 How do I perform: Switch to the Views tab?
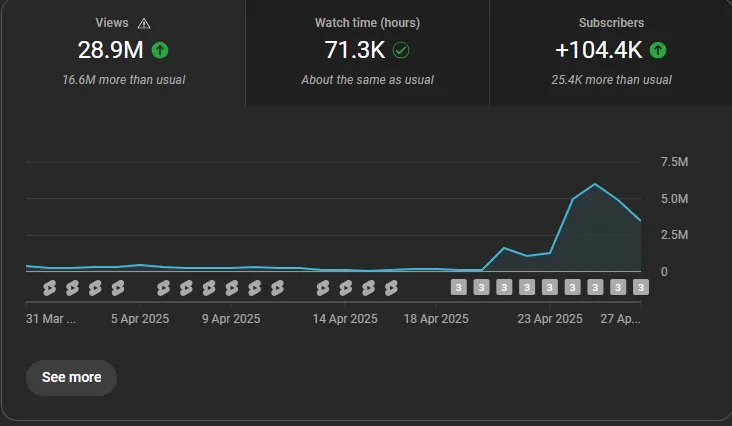click(122, 52)
